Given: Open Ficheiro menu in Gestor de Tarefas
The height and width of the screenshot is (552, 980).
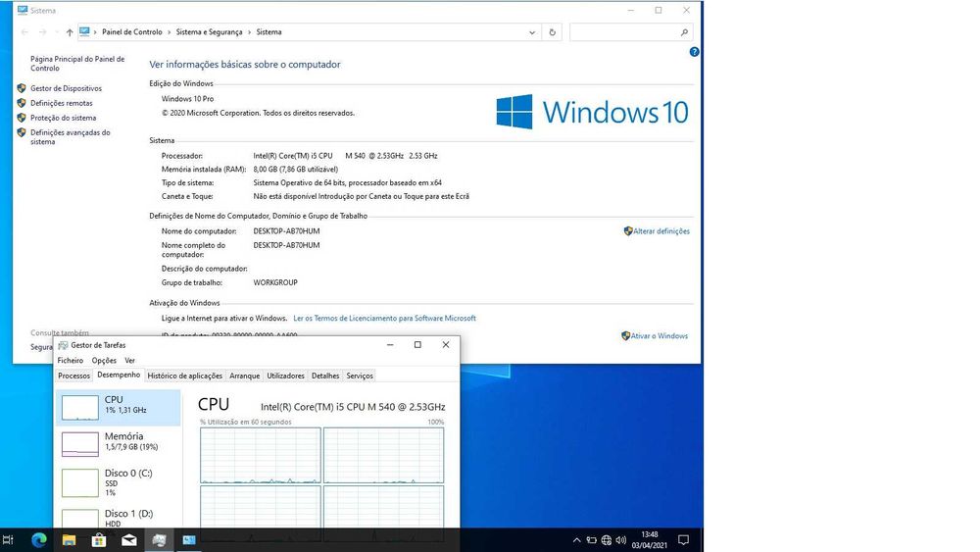Looking at the screenshot, I should (70, 361).
